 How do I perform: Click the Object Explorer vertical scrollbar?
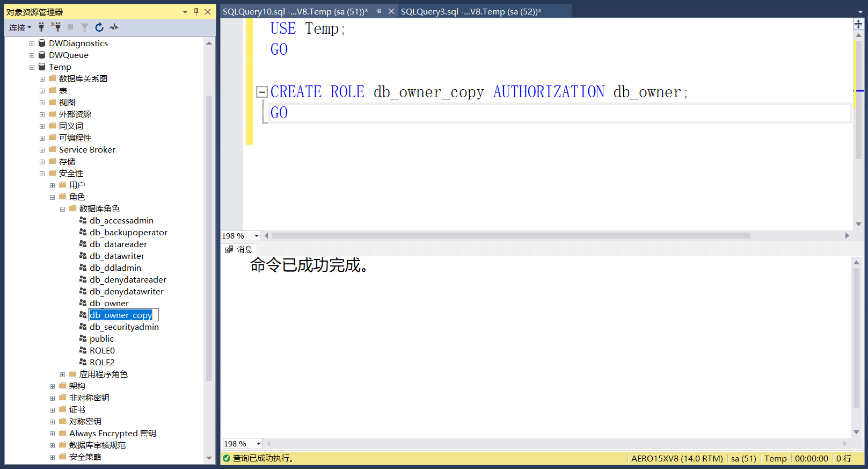pyautogui.click(x=209, y=237)
